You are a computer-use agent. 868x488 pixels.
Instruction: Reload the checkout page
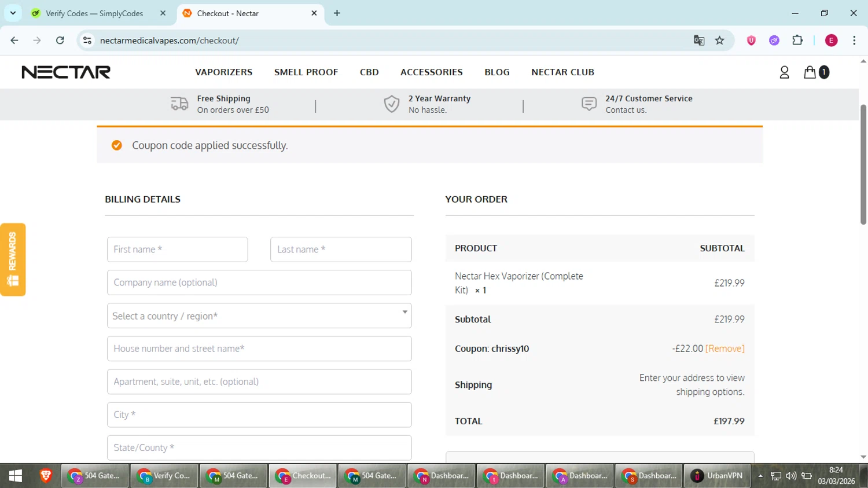(60, 41)
